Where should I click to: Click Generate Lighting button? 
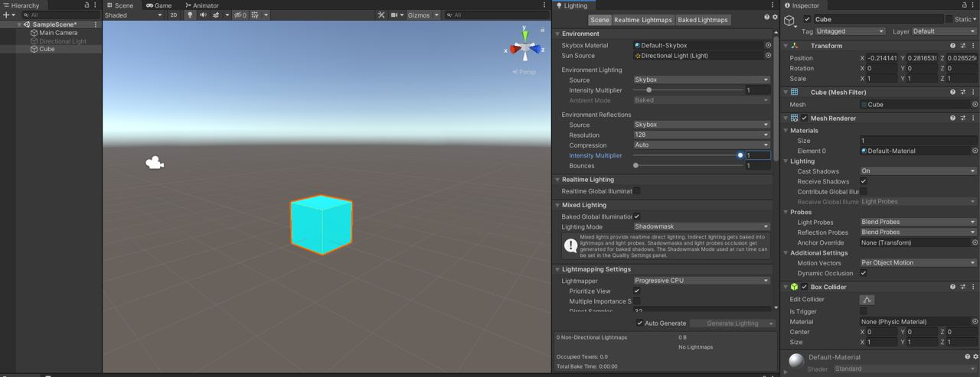(x=733, y=323)
